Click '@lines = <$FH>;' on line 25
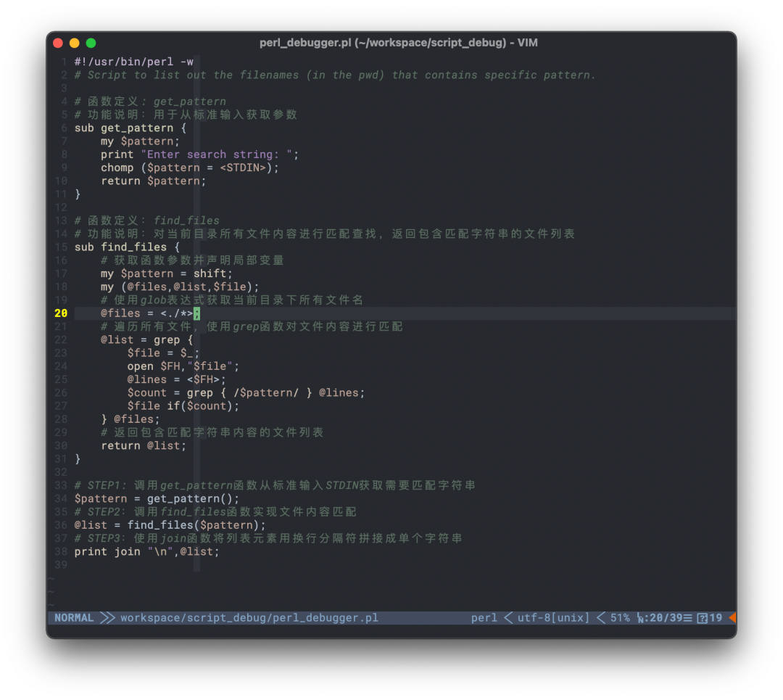 click(x=176, y=379)
